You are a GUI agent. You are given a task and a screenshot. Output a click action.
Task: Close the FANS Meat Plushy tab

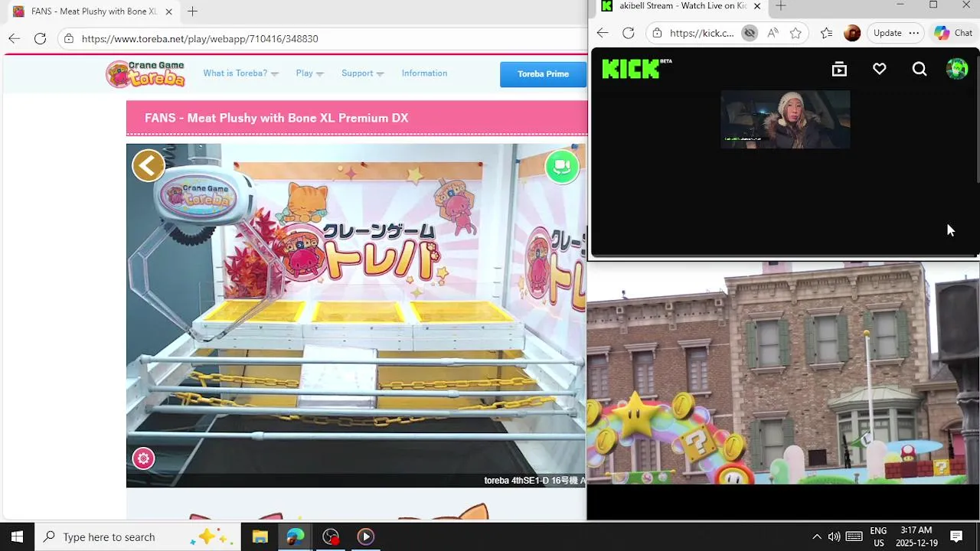click(x=168, y=11)
